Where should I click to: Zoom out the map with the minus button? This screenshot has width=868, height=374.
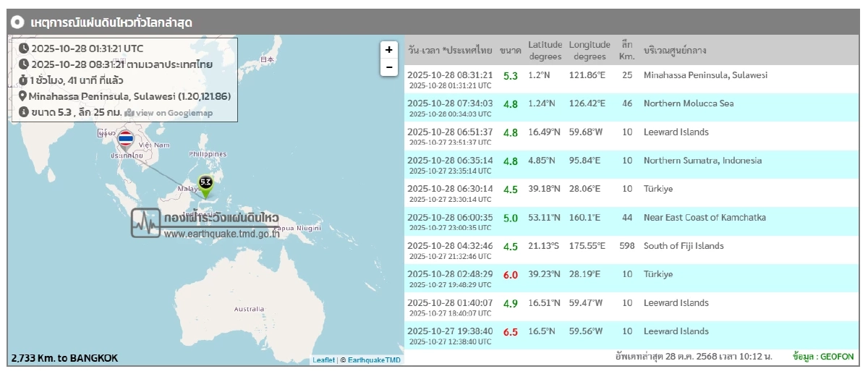pos(389,67)
